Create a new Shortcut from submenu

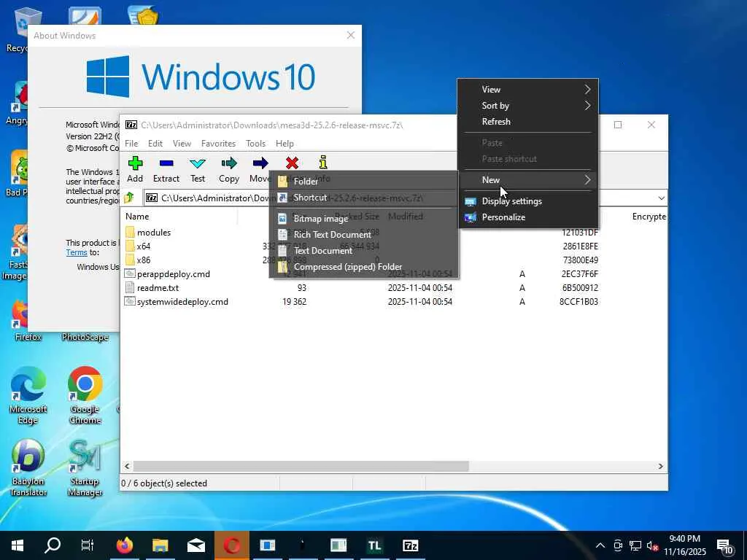(x=363, y=197)
